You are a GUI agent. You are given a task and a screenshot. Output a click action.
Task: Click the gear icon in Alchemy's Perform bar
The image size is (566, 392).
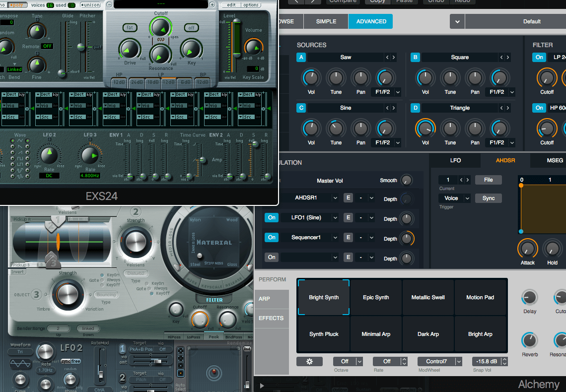(309, 361)
